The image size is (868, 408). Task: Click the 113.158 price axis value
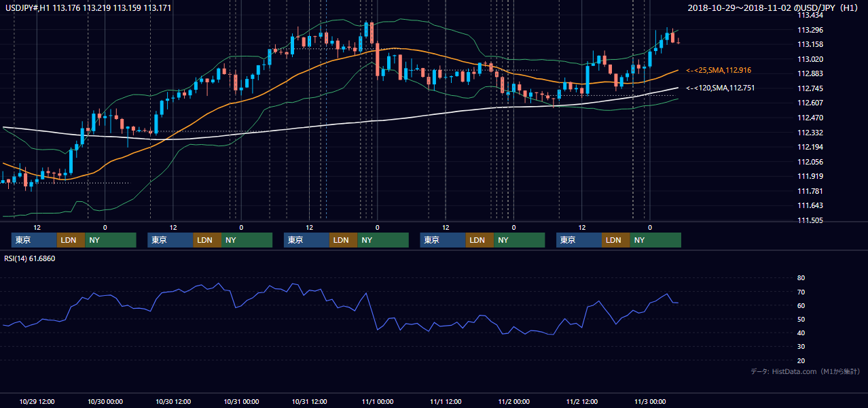coord(810,45)
